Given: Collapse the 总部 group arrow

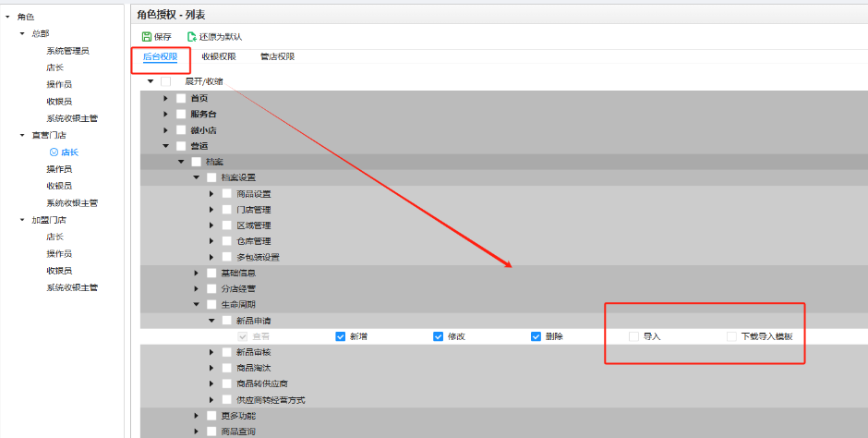Looking at the screenshot, I should (22, 34).
